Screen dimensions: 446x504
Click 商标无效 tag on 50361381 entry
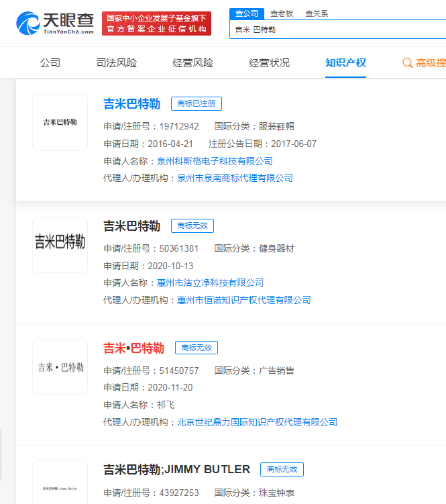192,225
